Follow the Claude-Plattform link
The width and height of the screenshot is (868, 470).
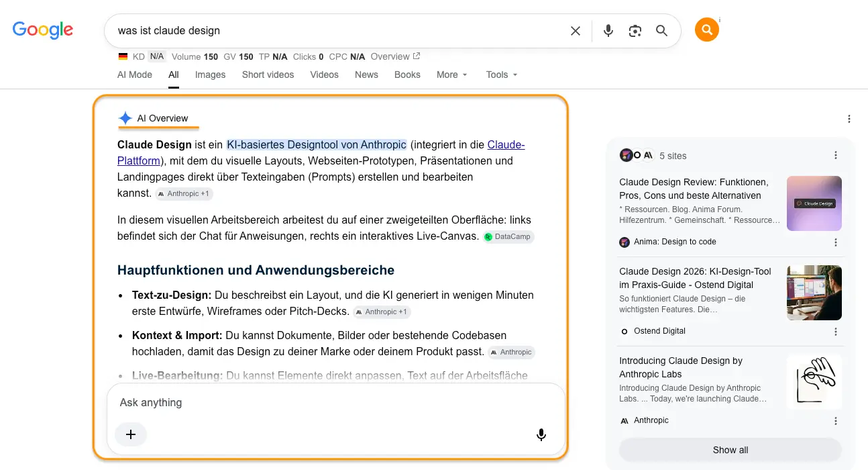tap(506, 144)
